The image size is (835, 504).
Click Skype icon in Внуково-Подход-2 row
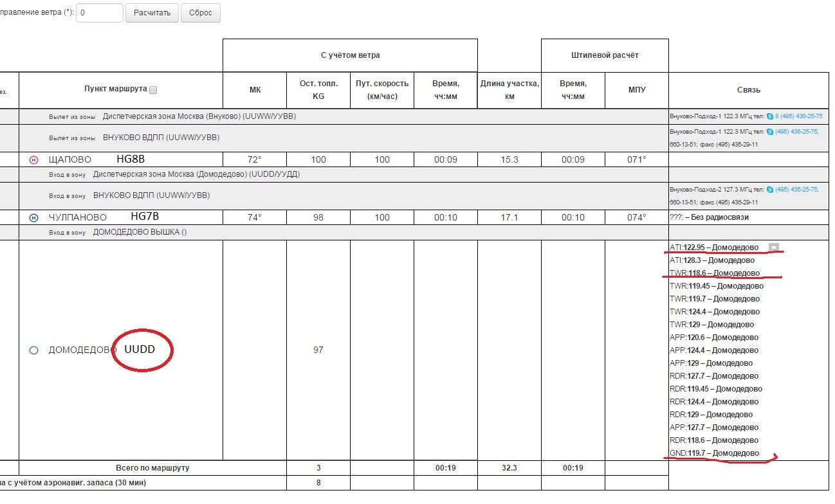tap(770, 190)
